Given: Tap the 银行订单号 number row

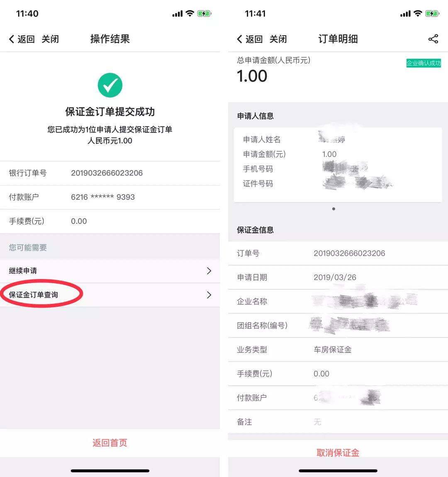Looking at the screenshot, I should tap(110, 173).
